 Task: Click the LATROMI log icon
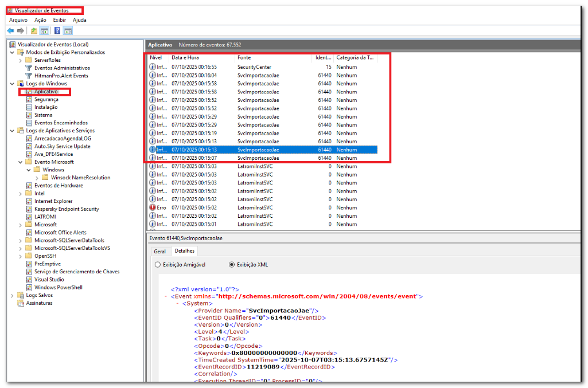pos(29,217)
